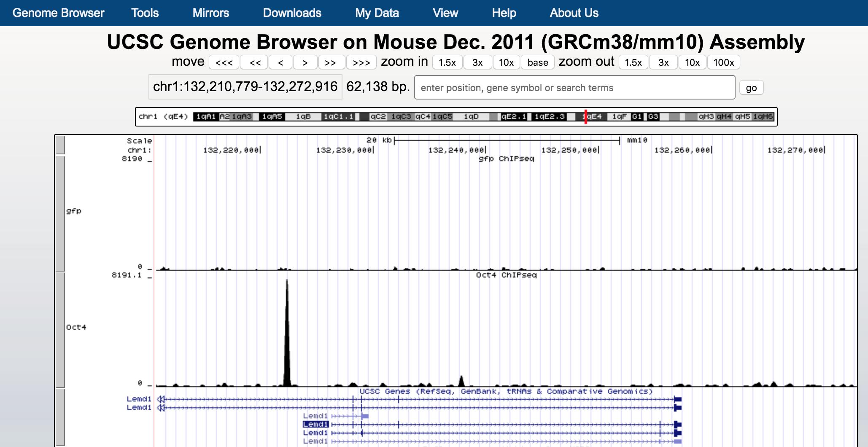Open the Mirrors menu

(x=210, y=13)
